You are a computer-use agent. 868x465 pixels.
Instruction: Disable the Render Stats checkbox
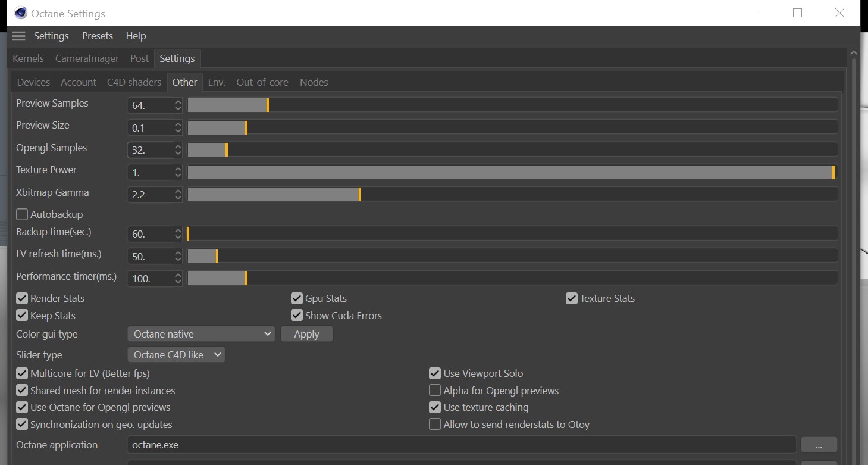tap(22, 298)
